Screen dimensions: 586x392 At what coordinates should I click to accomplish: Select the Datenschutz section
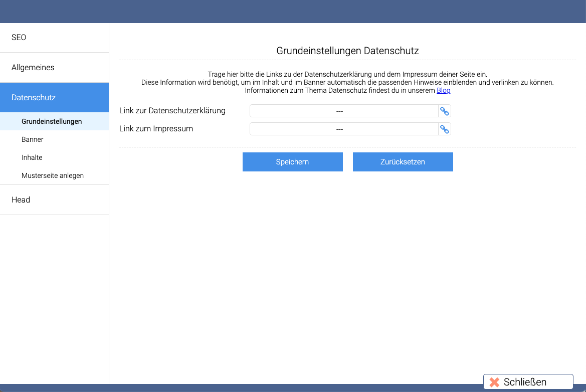click(x=55, y=98)
